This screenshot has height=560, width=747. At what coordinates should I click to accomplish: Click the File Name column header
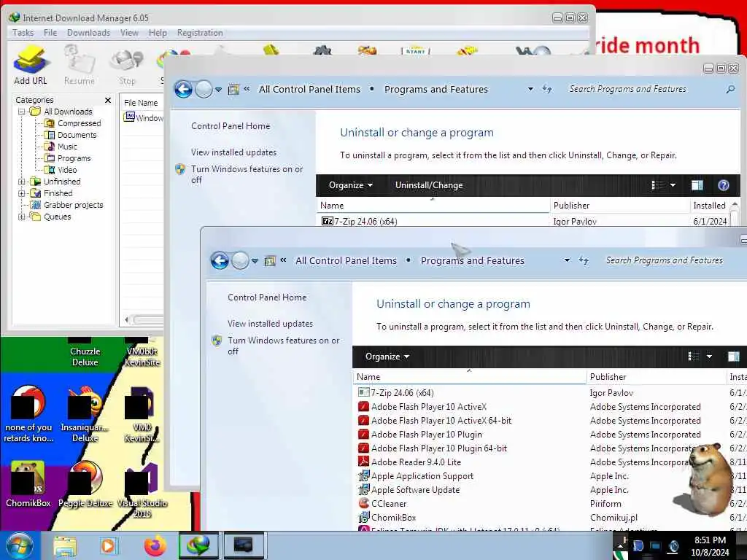pyautogui.click(x=141, y=103)
